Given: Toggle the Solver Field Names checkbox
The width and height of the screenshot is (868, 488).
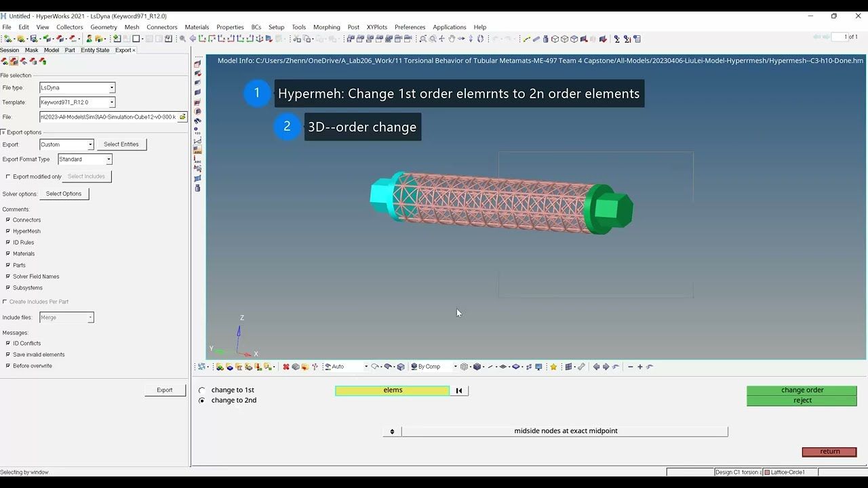Looking at the screenshot, I should coord(8,277).
